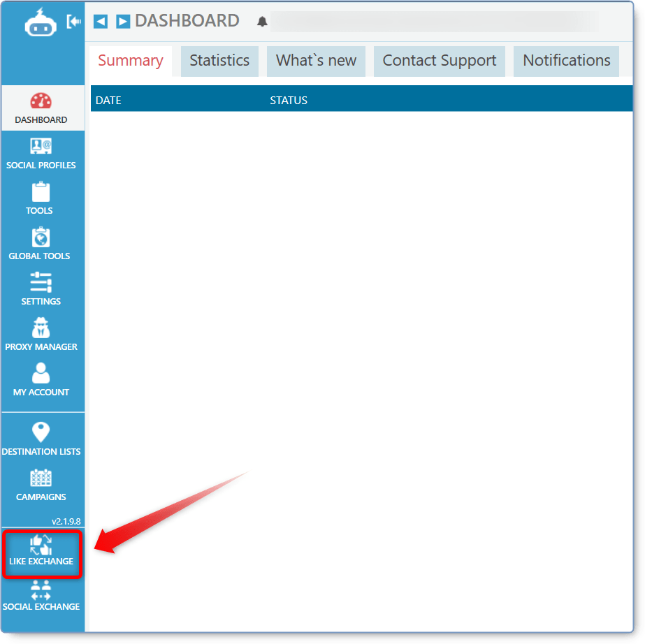Open Destination Lists
The height and width of the screenshot is (644, 645).
coord(42,439)
